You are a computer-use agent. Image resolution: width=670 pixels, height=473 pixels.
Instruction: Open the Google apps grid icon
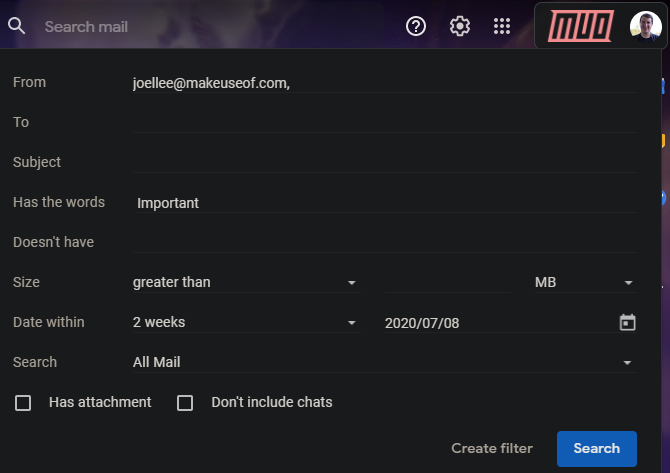[502, 26]
